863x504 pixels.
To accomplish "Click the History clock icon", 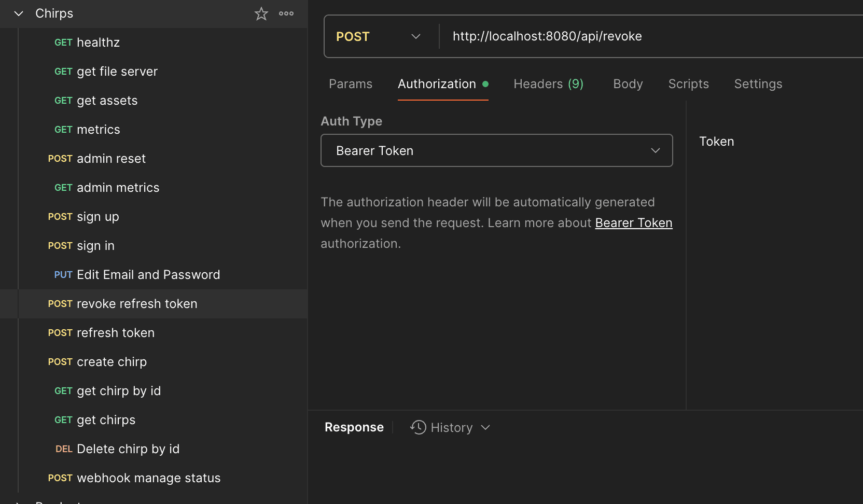I will [418, 427].
